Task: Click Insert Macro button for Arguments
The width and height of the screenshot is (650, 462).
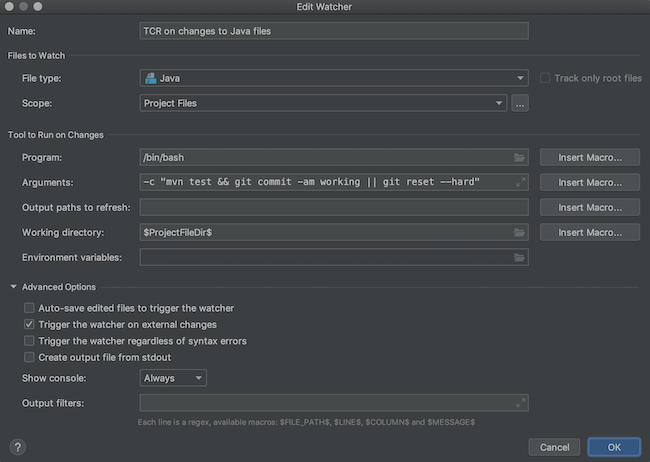Action: coord(590,182)
